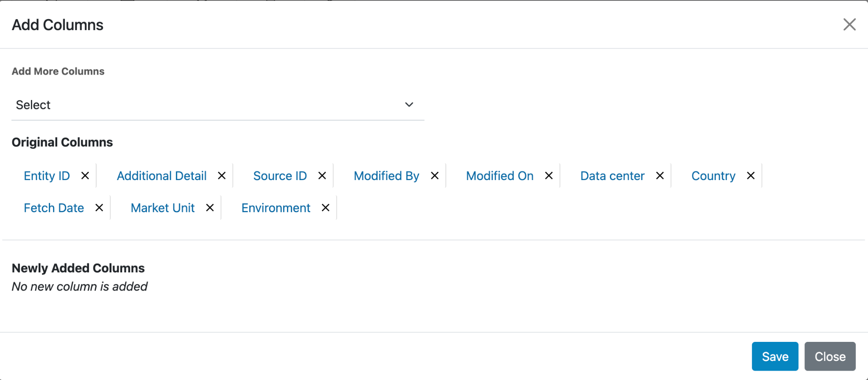Select the Environment column tag text
The height and width of the screenshot is (380, 868).
click(x=276, y=208)
